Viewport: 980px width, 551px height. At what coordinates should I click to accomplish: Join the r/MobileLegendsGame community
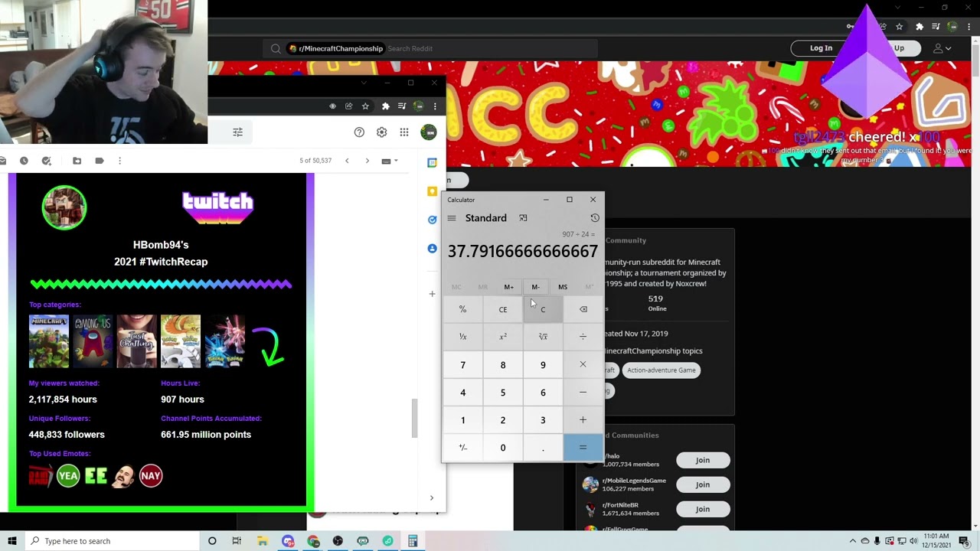click(703, 484)
